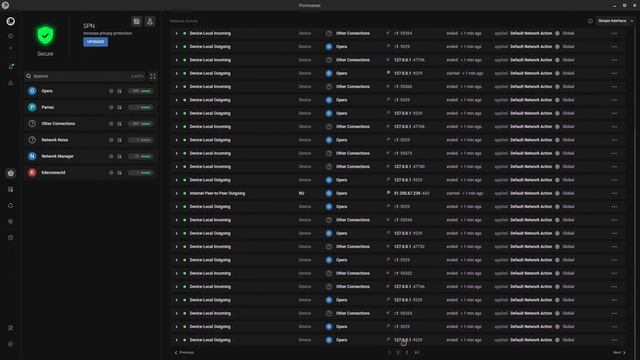Click round icon in Other Connections app row
This screenshot has height=360, width=640.
111,124
